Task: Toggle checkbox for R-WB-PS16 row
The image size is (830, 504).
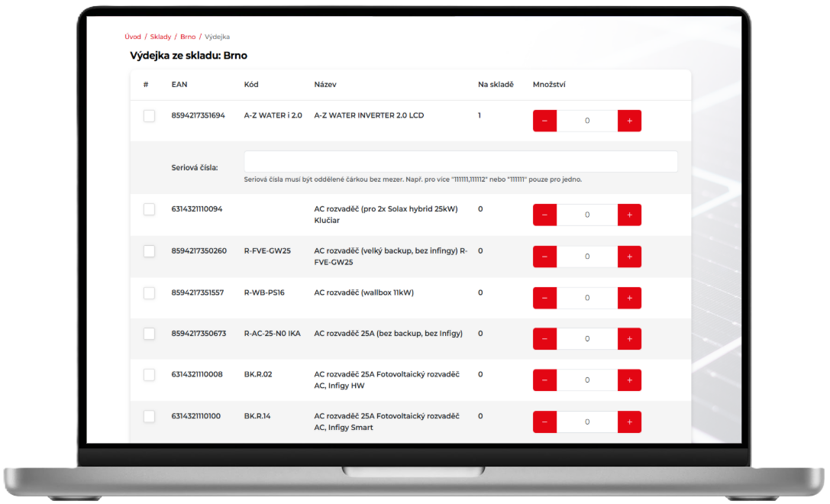Action: click(x=149, y=292)
